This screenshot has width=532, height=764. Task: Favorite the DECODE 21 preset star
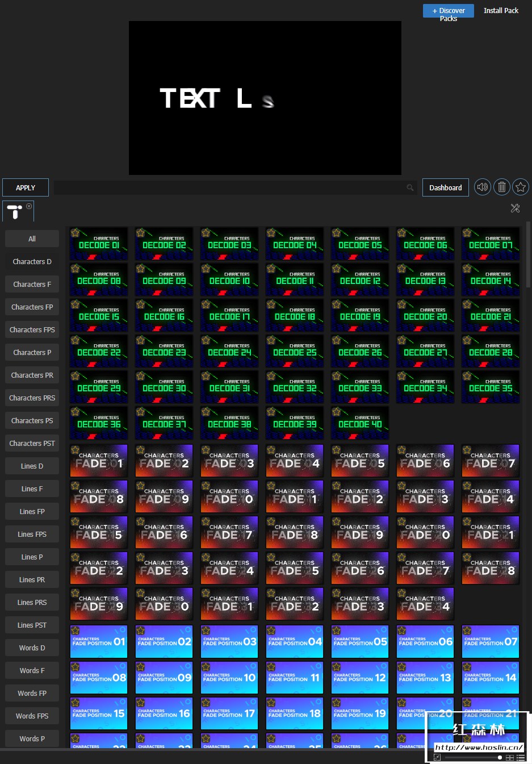(467, 304)
